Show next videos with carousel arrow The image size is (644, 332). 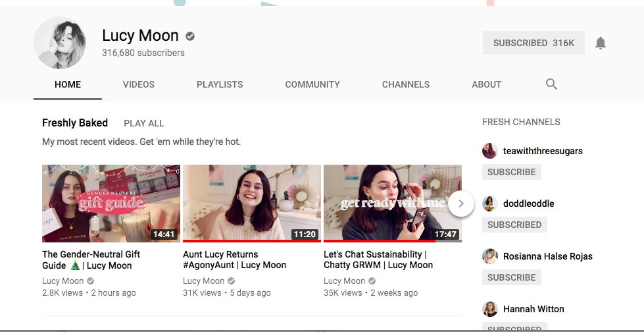[x=461, y=204]
